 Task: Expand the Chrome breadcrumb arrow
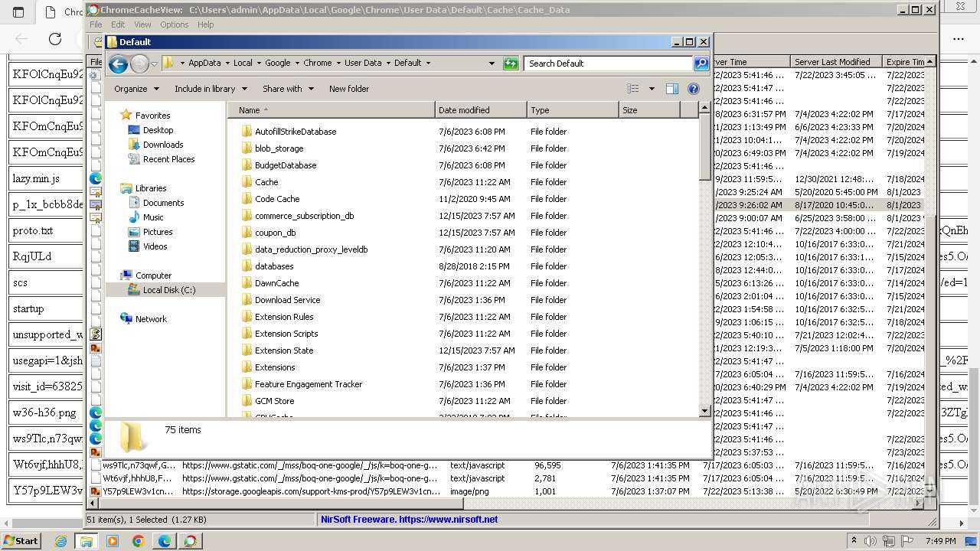coord(338,64)
